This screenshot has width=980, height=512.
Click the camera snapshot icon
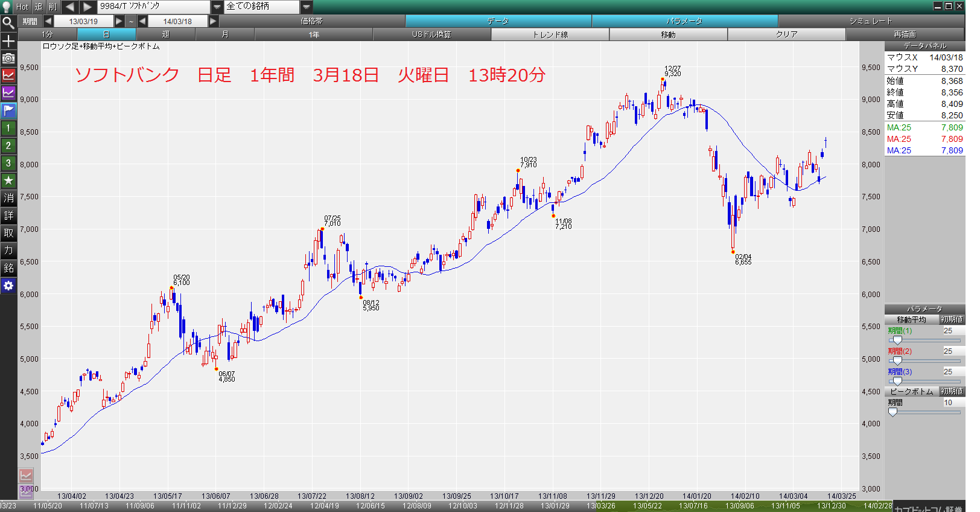coord(8,59)
